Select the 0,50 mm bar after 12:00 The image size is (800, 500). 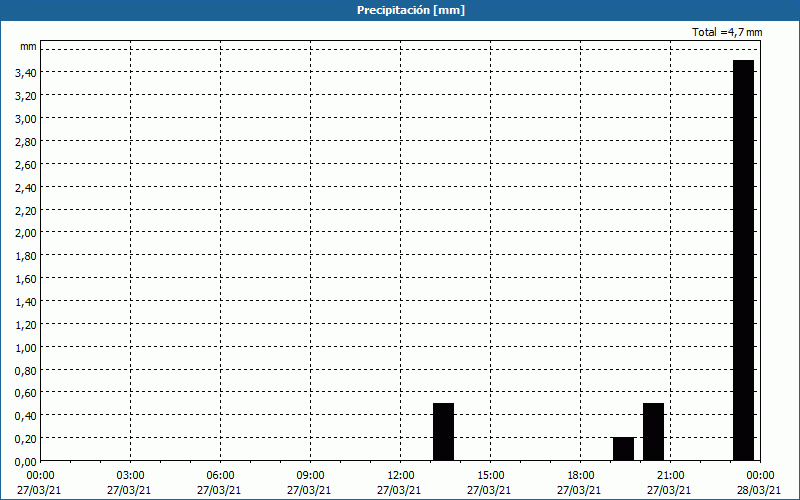[x=443, y=432]
